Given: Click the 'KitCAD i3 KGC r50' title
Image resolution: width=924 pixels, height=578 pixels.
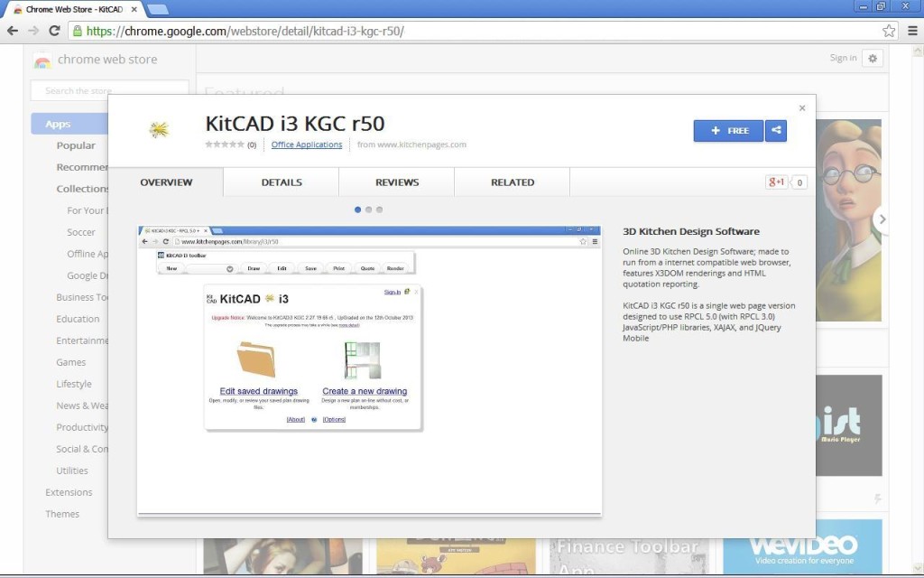Looking at the screenshot, I should tap(295, 124).
